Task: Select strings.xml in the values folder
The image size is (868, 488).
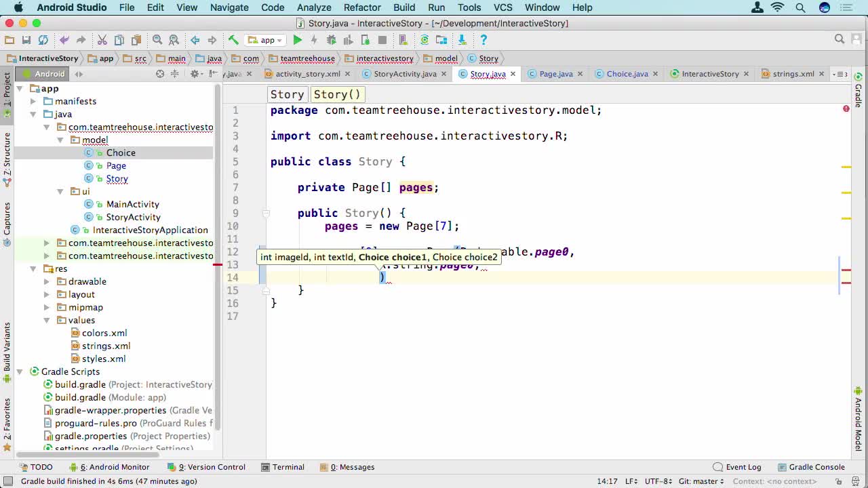Action: [x=106, y=346]
